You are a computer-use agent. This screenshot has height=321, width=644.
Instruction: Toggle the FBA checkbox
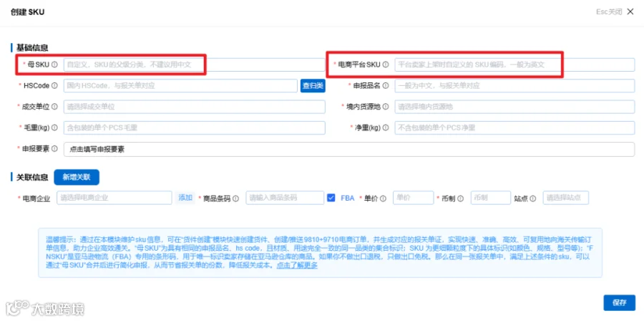click(x=331, y=198)
